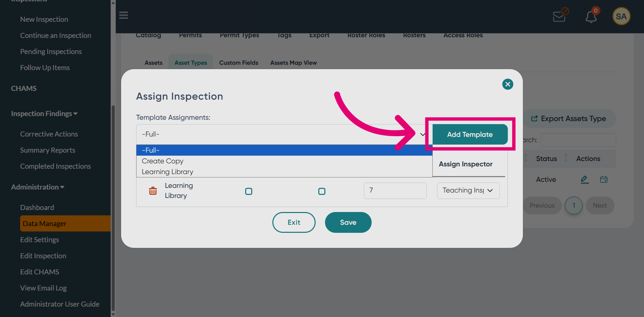Select the -Full- dropdown option
The image size is (644, 317).
[x=284, y=150]
